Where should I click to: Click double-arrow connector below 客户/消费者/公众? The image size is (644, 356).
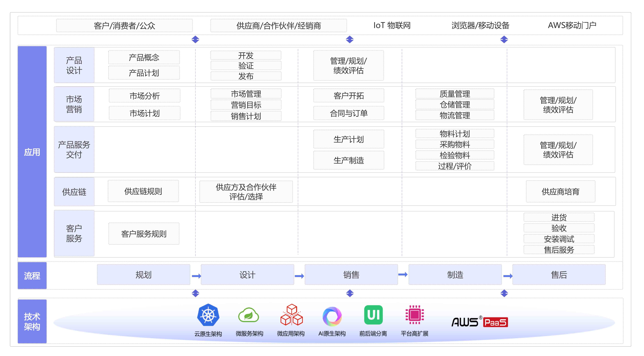(195, 39)
